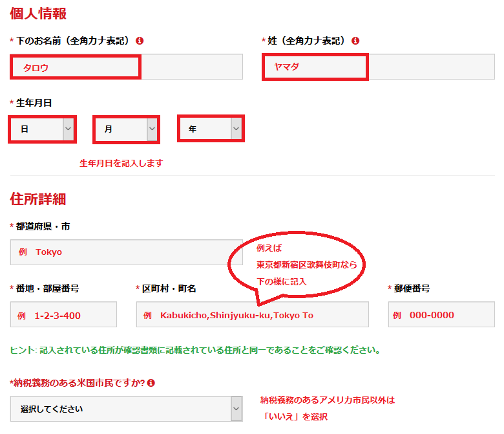
Task: Focus the last name 姓 katakana field
Action: click(x=378, y=67)
